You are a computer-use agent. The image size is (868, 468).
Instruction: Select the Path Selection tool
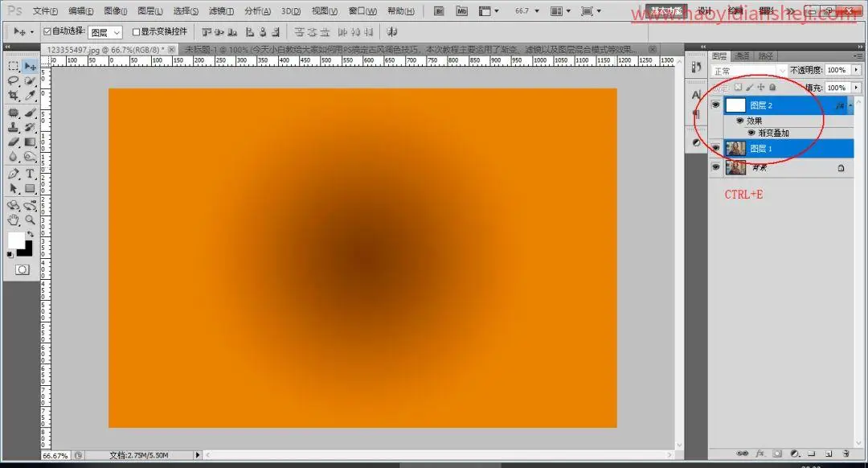[x=14, y=189]
